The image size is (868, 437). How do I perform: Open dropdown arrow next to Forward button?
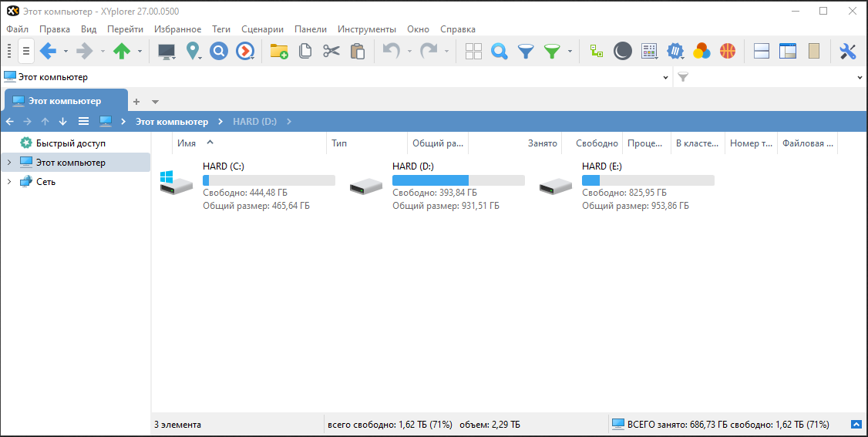tap(103, 52)
